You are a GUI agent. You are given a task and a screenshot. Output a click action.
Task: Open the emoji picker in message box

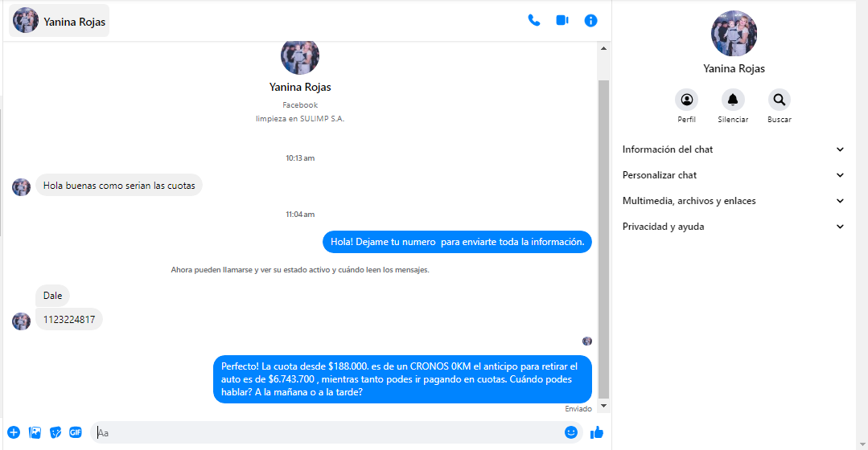570,432
